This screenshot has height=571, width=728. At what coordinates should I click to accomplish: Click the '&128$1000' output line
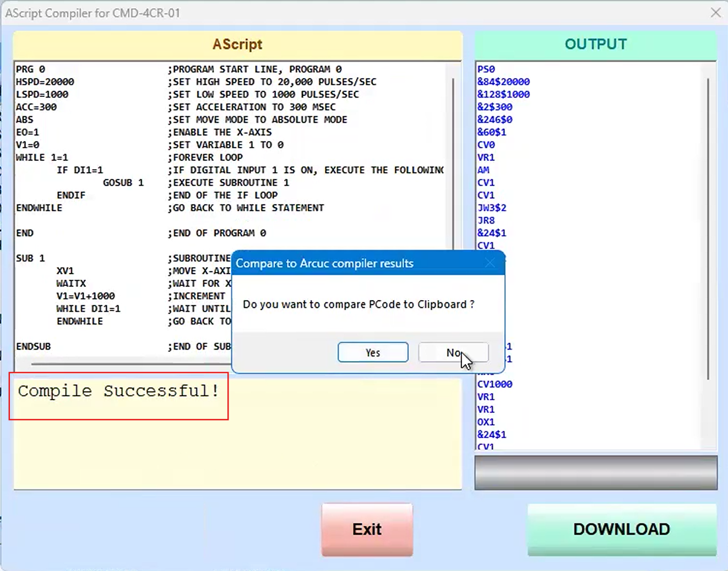pyautogui.click(x=504, y=95)
